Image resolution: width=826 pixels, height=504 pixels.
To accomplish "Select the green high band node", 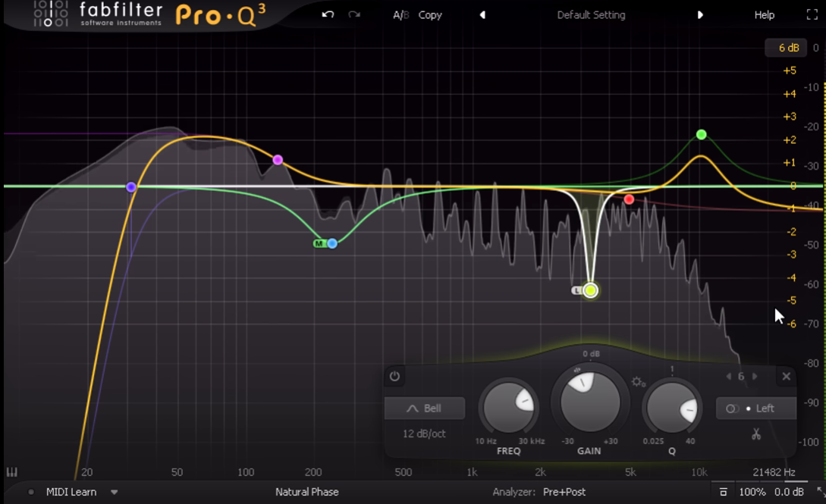I will 701,135.
